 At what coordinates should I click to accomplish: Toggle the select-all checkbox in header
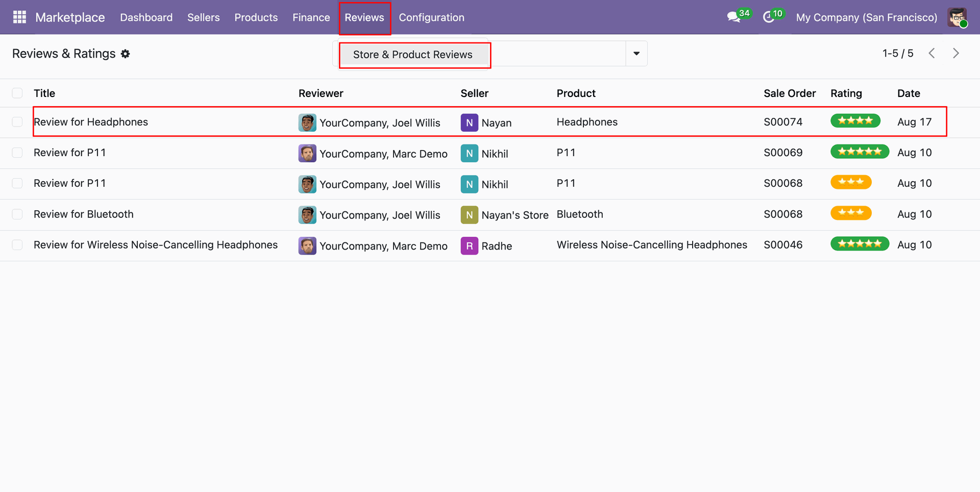pyautogui.click(x=17, y=93)
